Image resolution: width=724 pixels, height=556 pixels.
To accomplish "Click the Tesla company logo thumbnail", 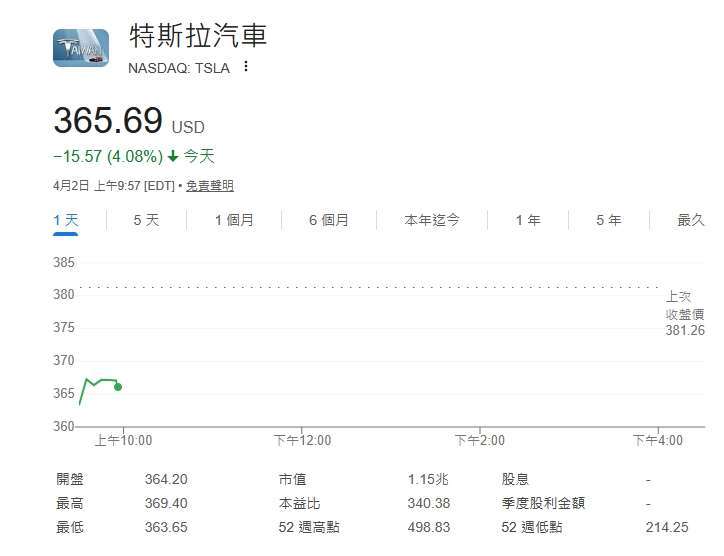I will pyautogui.click(x=81, y=47).
